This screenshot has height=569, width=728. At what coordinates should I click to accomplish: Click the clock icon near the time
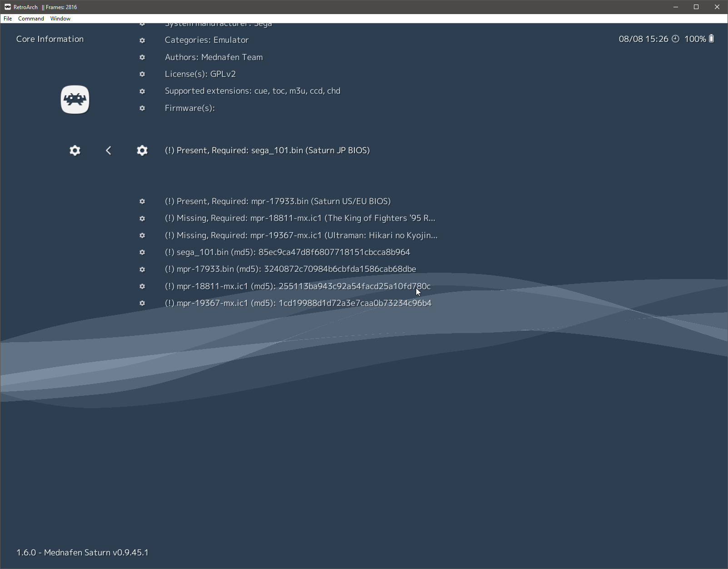(x=676, y=39)
